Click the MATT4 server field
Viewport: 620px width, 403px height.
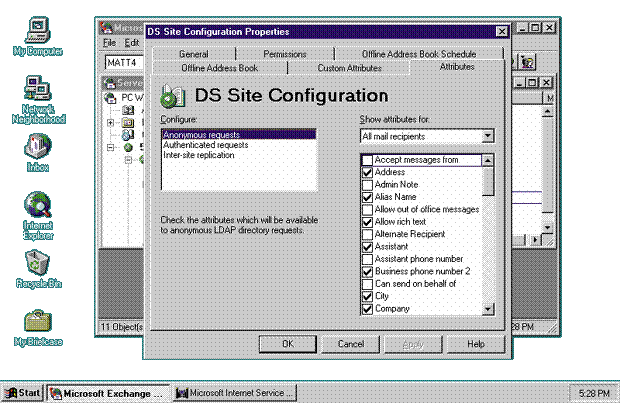(124, 62)
